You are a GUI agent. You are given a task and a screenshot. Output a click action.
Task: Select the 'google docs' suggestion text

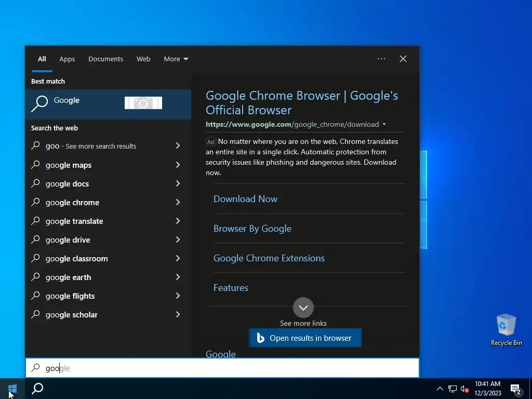click(67, 184)
